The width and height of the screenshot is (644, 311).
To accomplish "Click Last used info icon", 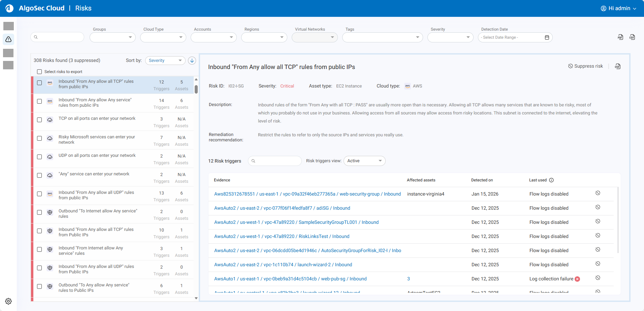I will click(551, 180).
